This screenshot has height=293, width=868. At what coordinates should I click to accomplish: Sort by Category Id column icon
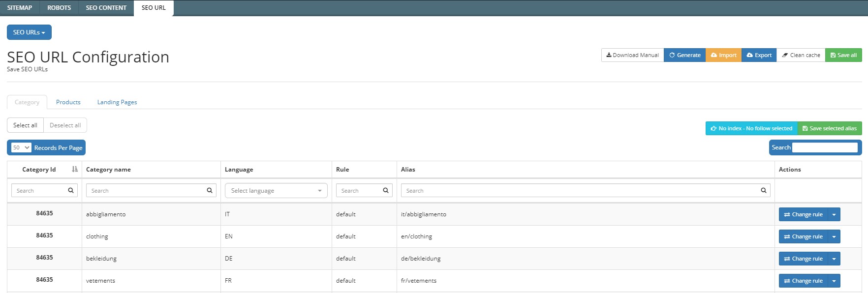coord(75,169)
